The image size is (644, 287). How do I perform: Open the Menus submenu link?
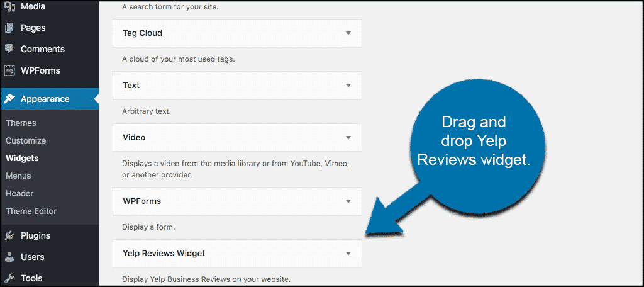(x=18, y=176)
